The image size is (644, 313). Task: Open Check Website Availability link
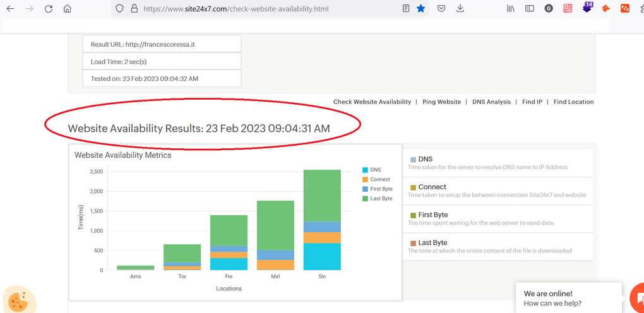click(372, 102)
